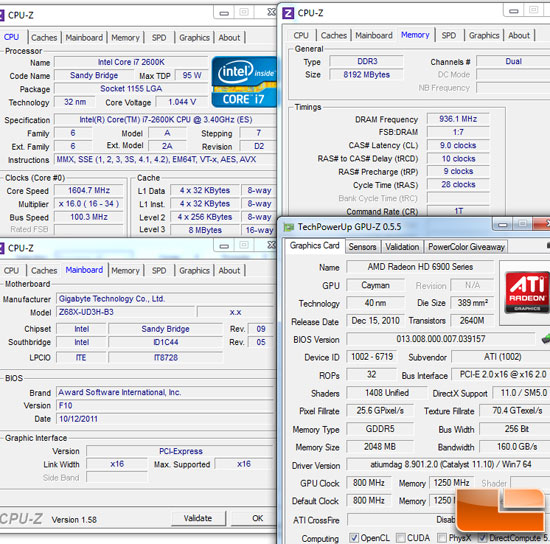
Task: Click GPU-Z BIOS Version '013.008.000.007.039157'
Action: click(441, 339)
